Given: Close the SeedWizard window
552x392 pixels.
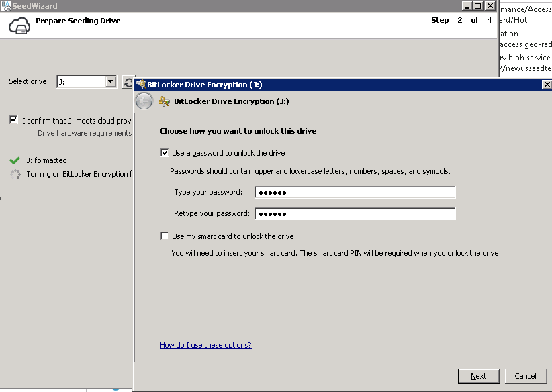Looking at the screenshot, I should [490, 5].
